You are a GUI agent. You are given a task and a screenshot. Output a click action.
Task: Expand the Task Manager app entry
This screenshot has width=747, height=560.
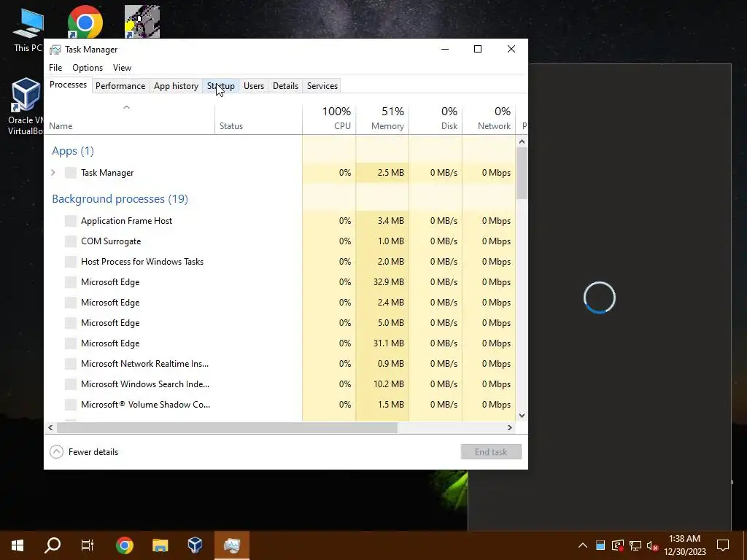(x=53, y=173)
